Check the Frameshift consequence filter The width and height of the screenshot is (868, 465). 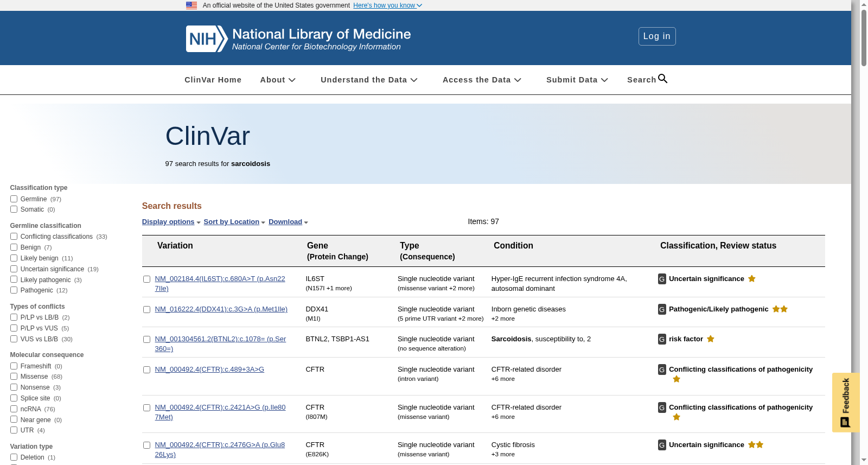coord(14,366)
